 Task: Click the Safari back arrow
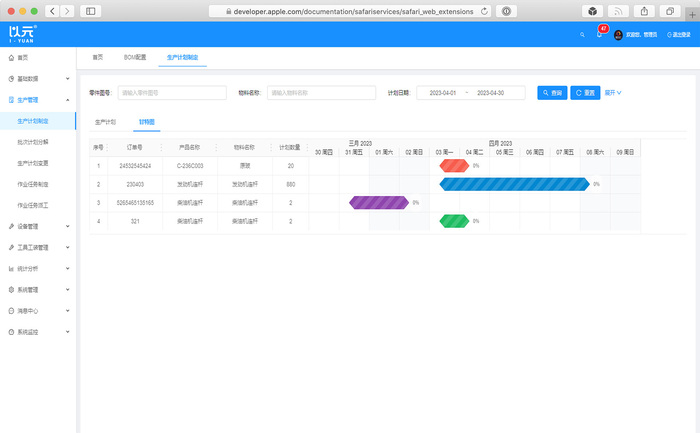51,10
